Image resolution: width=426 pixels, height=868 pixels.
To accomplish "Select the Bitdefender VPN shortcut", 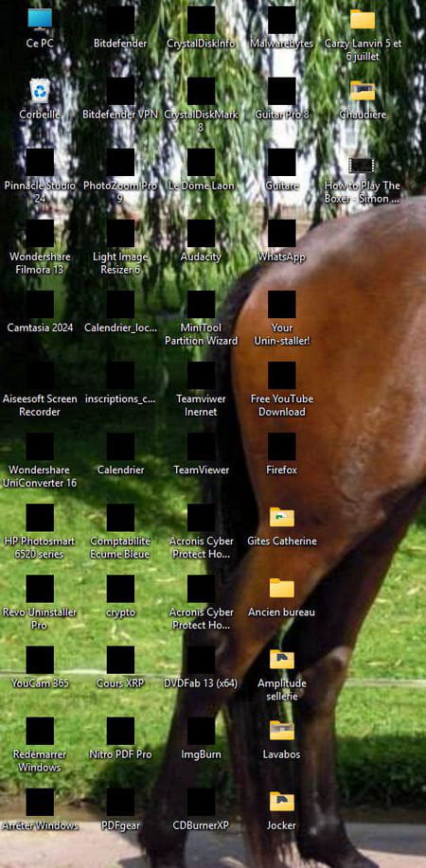I will pos(120,91).
